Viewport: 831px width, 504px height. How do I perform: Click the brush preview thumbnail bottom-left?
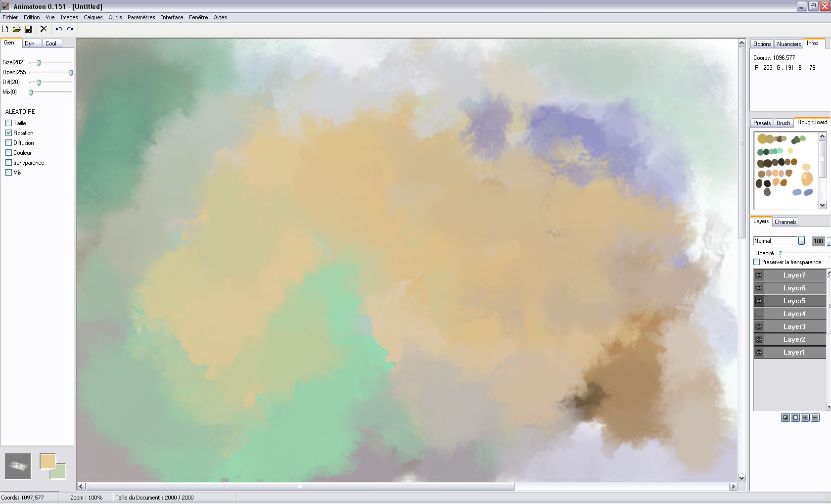pyautogui.click(x=18, y=465)
